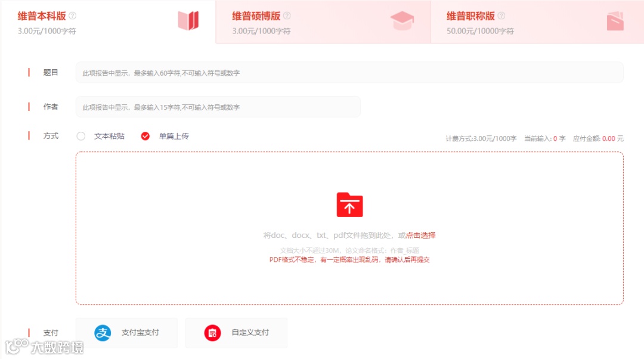Click the Alipay logo icon
The image size is (644, 359).
tap(103, 333)
